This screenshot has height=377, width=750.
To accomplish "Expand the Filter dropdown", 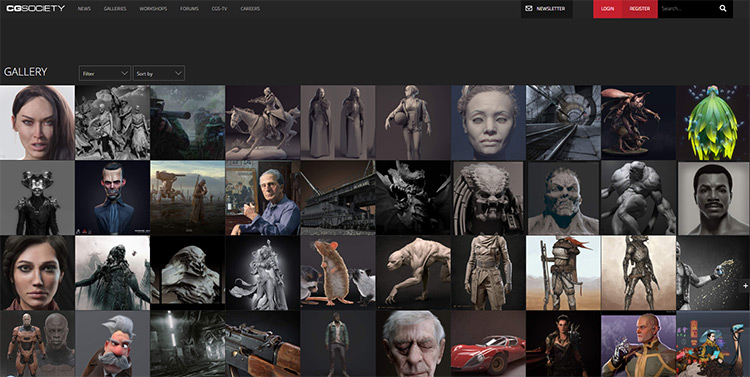I will [x=105, y=73].
